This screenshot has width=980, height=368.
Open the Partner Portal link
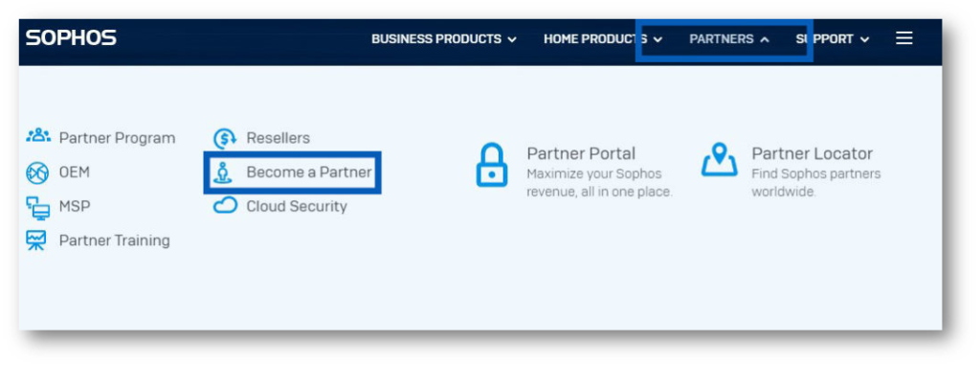tap(581, 153)
